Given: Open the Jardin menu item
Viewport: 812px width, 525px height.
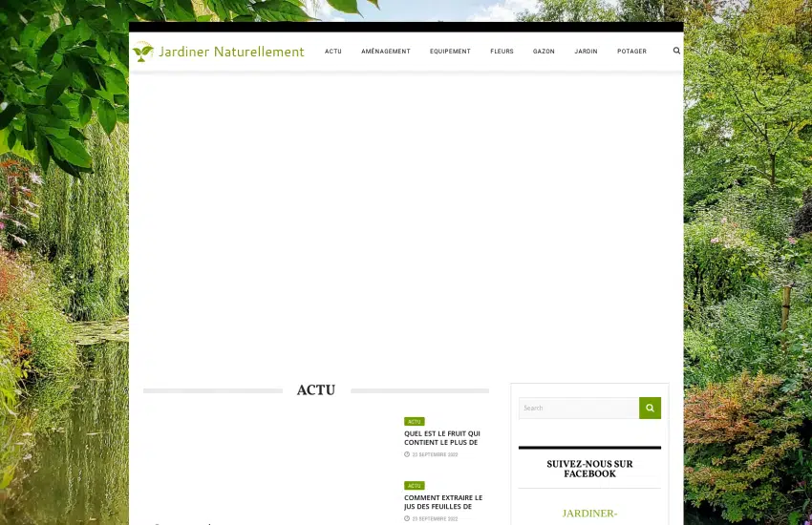Looking at the screenshot, I should click(x=586, y=52).
